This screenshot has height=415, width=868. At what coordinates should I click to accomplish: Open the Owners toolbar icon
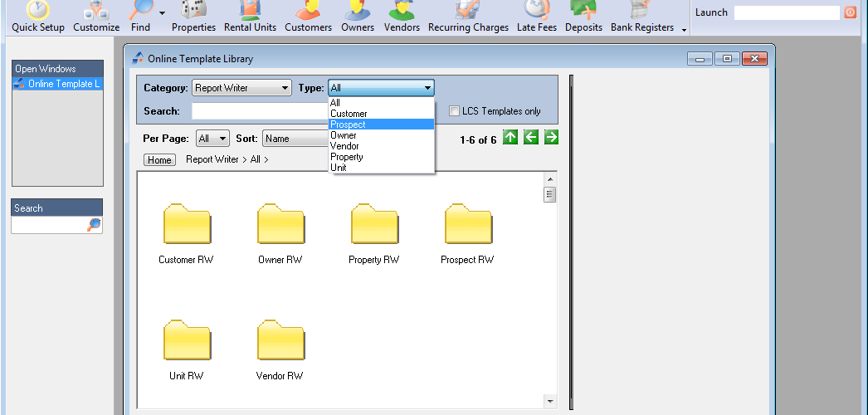point(358,17)
